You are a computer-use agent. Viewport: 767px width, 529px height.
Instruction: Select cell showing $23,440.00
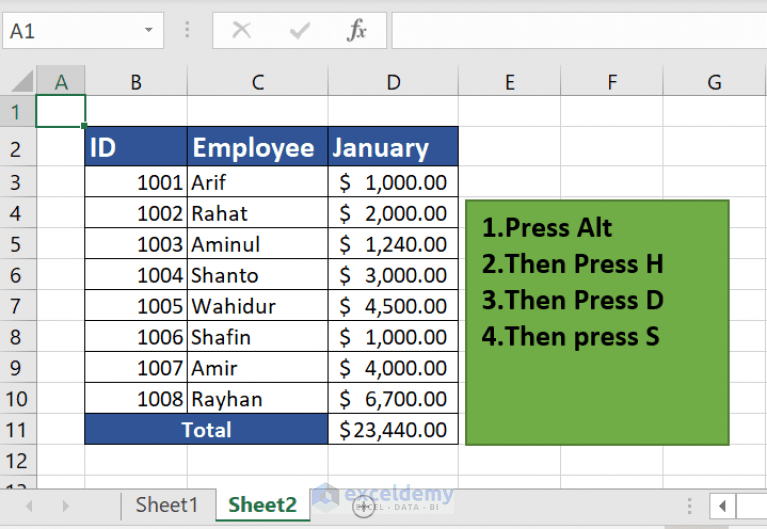click(x=393, y=429)
